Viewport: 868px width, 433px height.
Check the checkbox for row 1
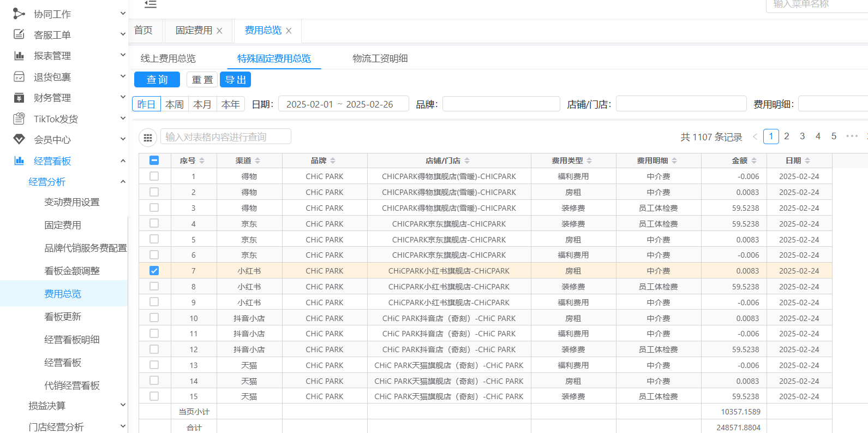click(x=154, y=176)
